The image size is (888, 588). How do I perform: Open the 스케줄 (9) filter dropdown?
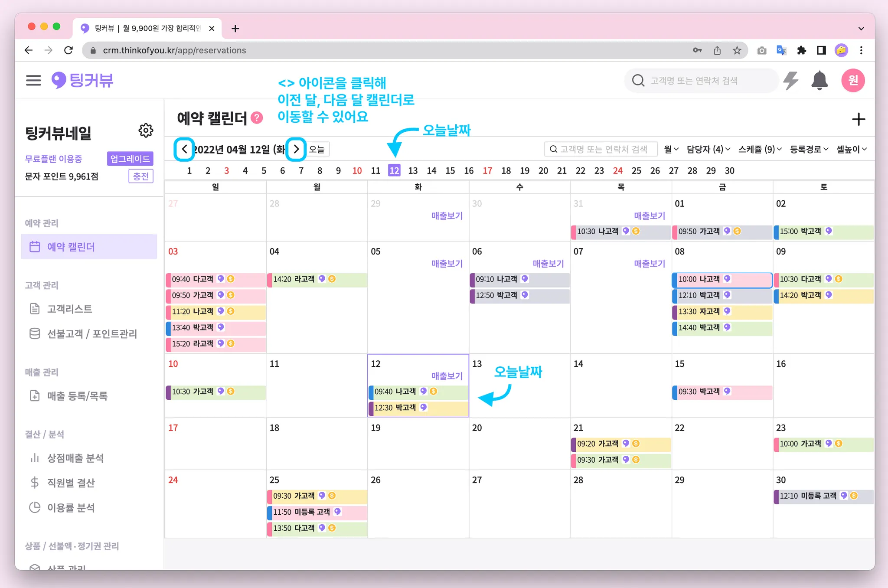click(760, 149)
